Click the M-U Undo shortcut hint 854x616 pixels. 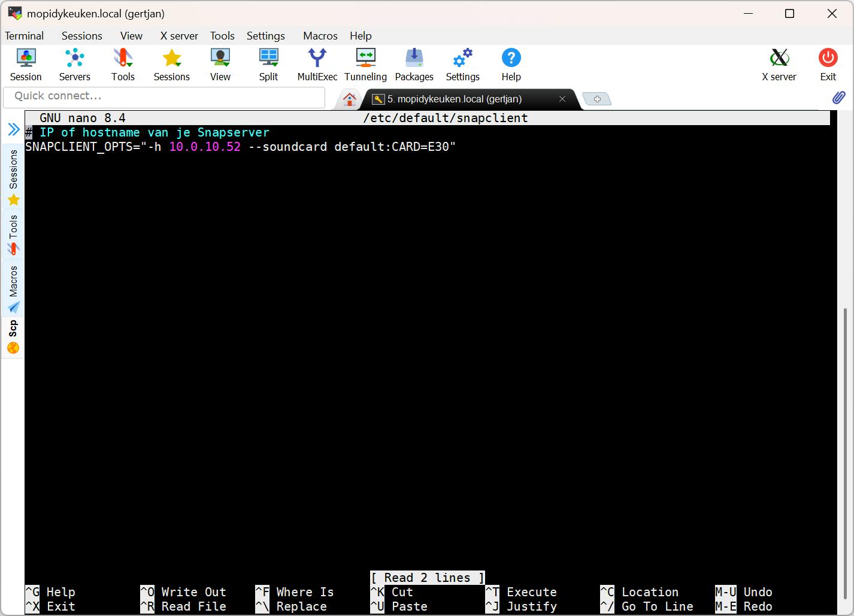[x=744, y=592]
